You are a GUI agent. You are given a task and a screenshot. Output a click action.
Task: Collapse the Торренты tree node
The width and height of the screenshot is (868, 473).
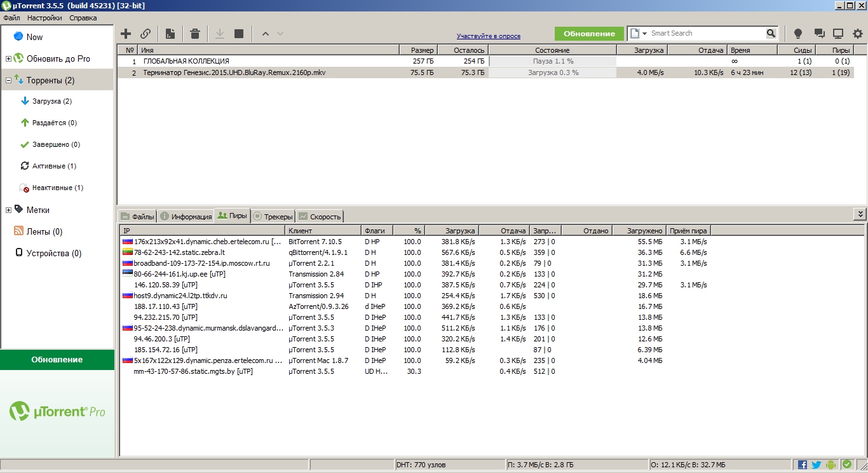coord(8,80)
